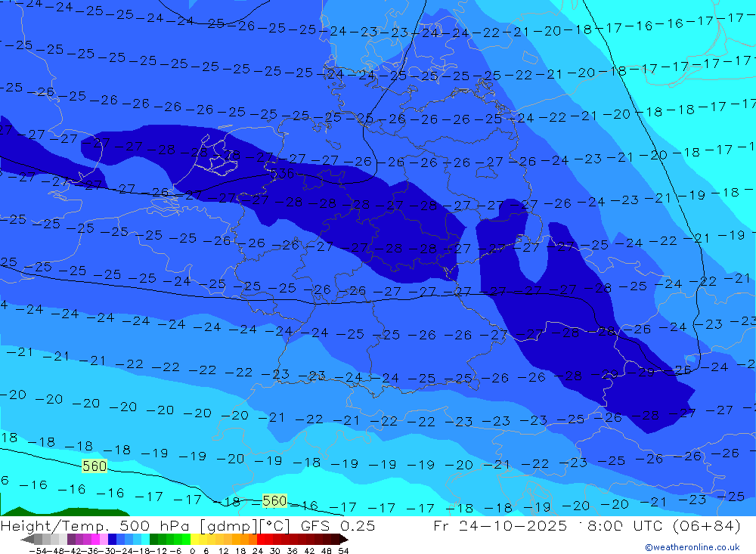Click the cyan swatch in the color legend
Viewport: 756px width, 554px height.
(x=145, y=539)
